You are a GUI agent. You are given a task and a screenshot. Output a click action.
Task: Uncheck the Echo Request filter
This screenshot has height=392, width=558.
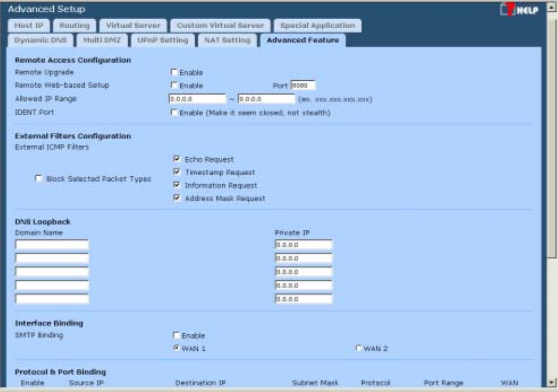(176, 159)
